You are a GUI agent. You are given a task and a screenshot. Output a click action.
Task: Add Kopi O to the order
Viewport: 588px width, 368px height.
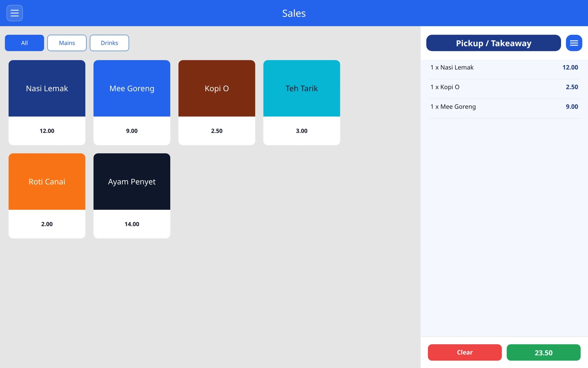click(x=217, y=102)
